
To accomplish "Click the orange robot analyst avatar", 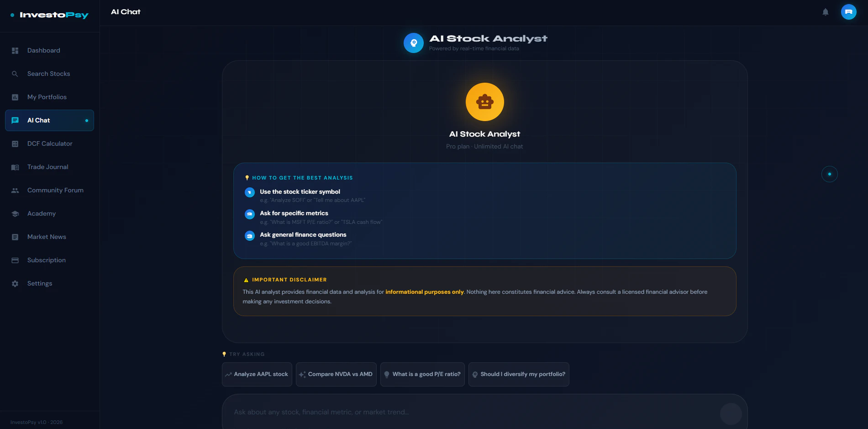I will (x=485, y=102).
